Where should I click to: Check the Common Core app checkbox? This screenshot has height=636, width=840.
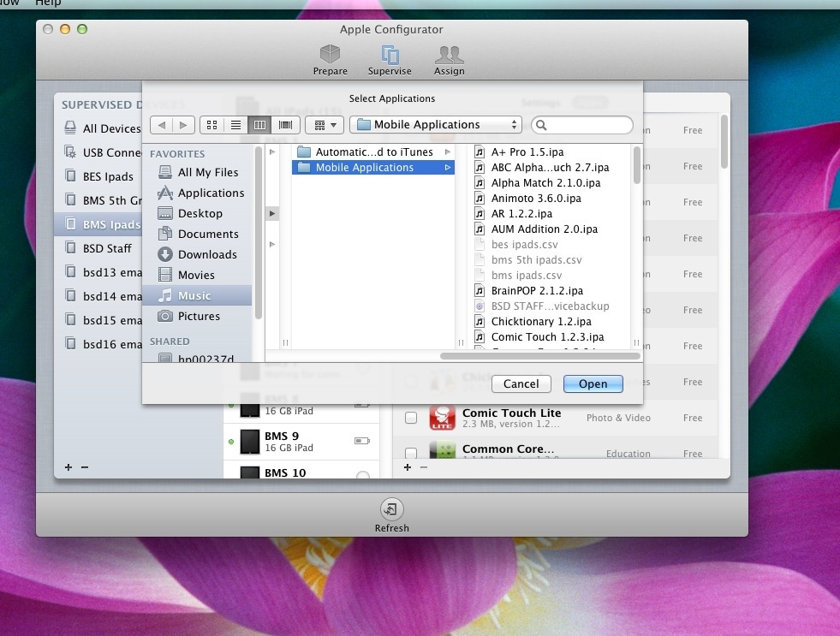[411, 454]
